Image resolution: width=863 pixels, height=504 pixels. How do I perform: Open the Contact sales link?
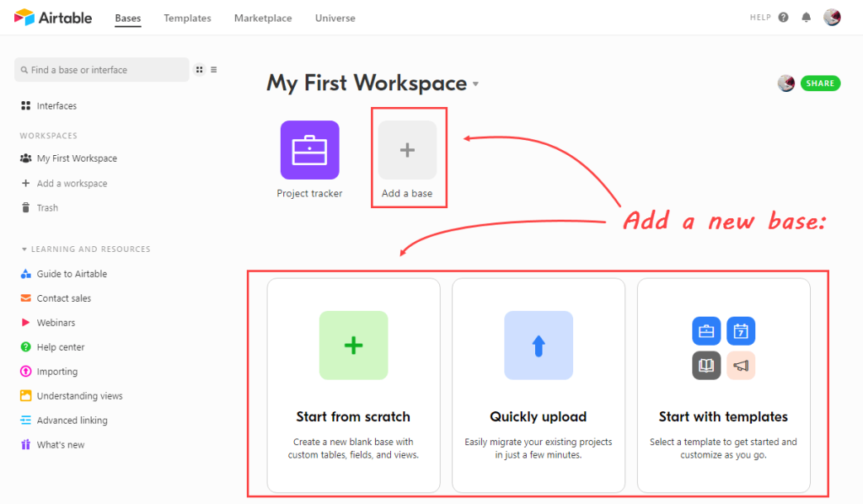tap(64, 298)
